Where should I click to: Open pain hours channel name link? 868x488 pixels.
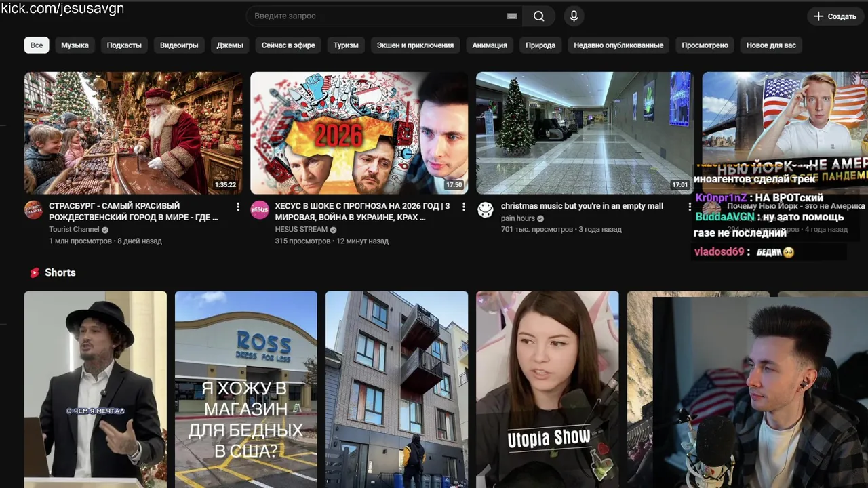[518, 218]
